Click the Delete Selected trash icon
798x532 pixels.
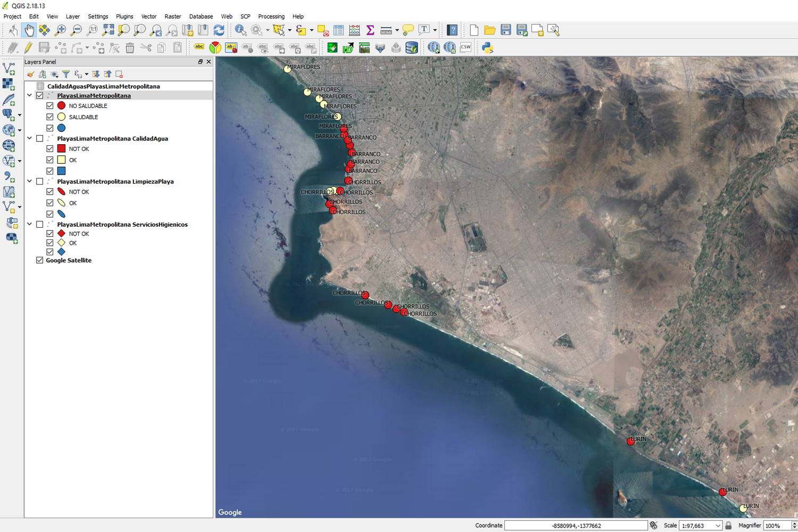130,48
